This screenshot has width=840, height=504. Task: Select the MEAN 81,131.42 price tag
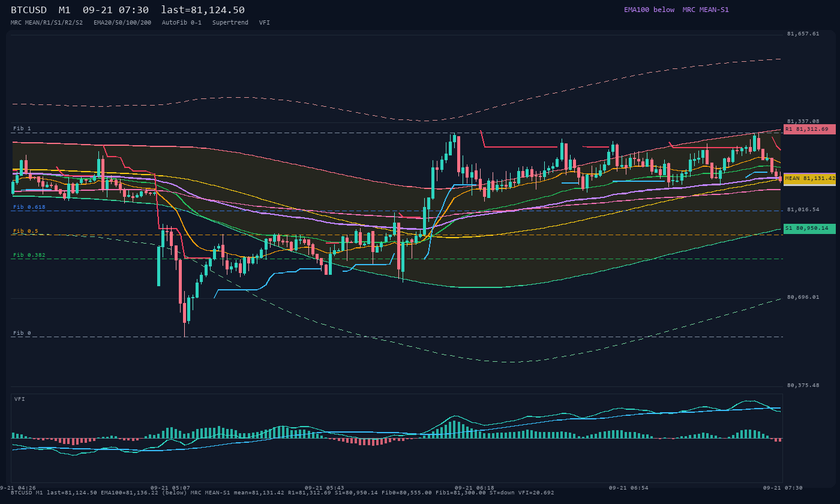pyautogui.click(x=809, y=178)
